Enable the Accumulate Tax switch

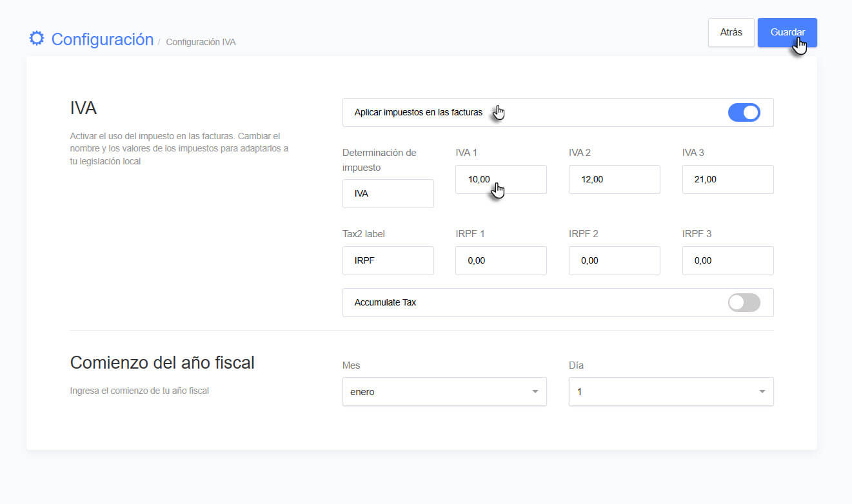pyautogui.click(x=744, y=302)
